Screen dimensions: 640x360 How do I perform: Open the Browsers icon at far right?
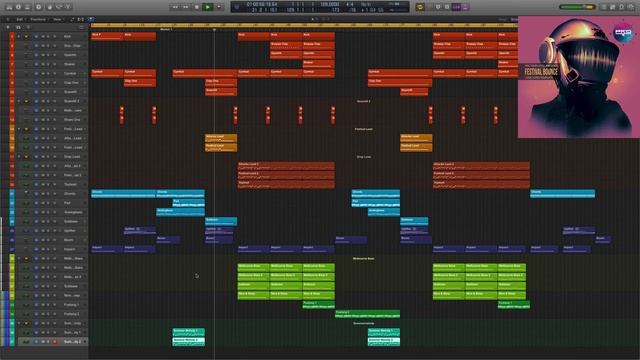(x=631, y=7)
